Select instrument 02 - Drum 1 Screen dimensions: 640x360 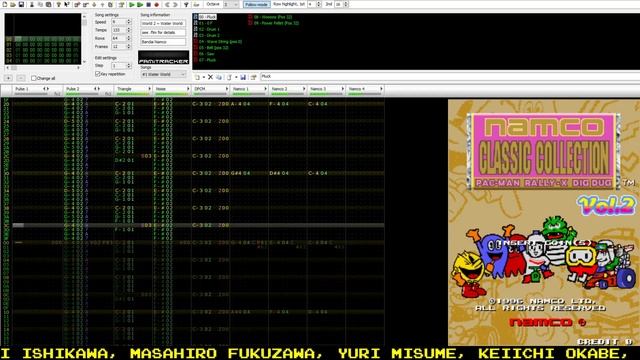(x=209, y=29)
